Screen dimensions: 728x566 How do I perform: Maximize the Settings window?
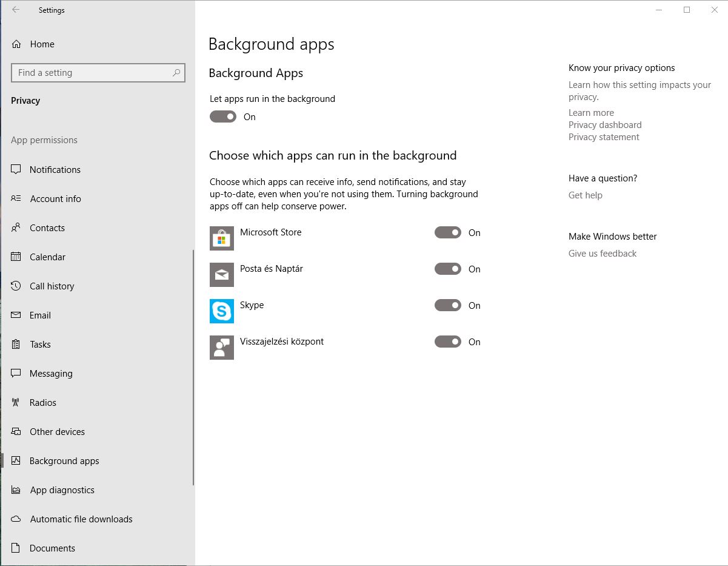coord(687,10)
